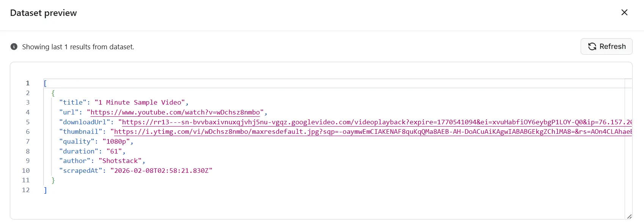This screenshot has height=224, width=644.
Task: Click the "1 Minute Sample Video" value
Action: 140,102
